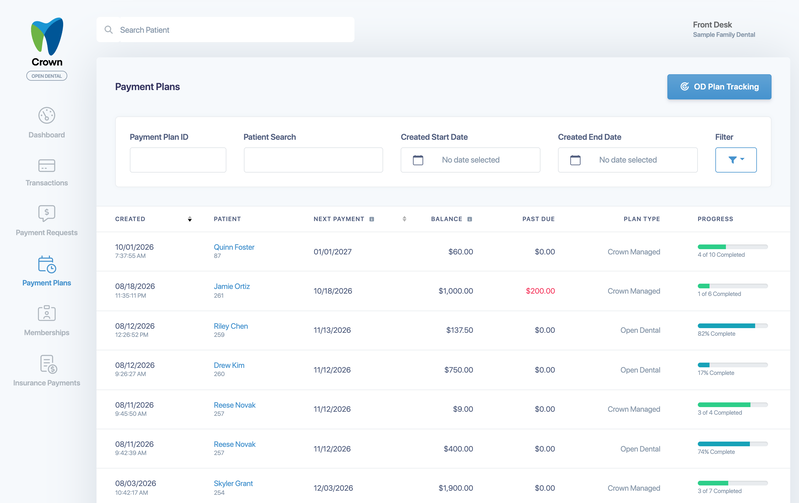Viewport: 799px width, 503px height.
Task: Click the $1,000.00 balance cell
Action: (456, 291)
